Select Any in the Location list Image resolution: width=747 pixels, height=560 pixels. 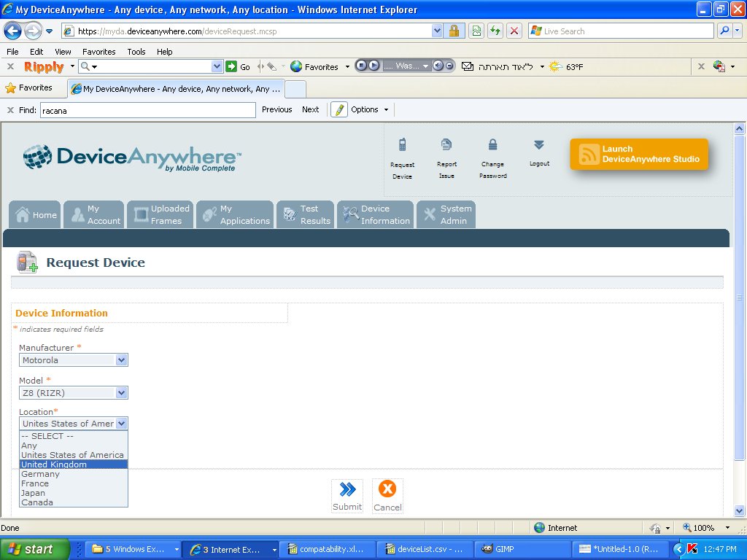[x=74, y=446]
